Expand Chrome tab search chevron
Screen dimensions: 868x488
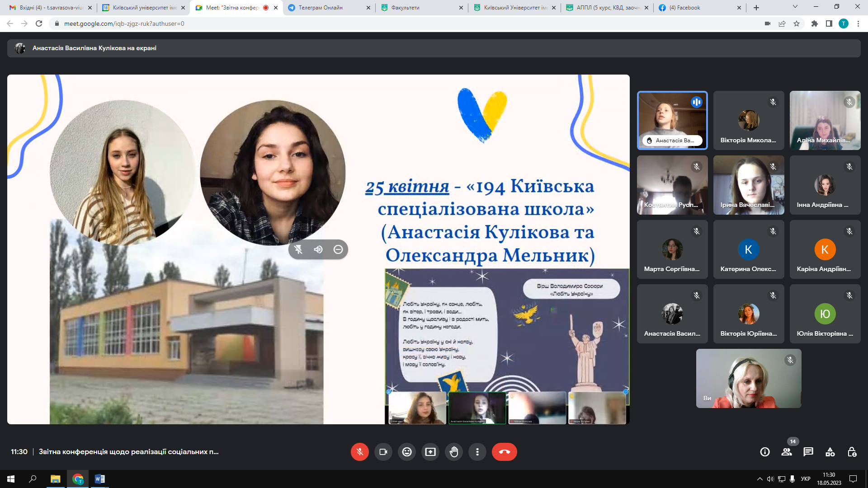[795, 7]
